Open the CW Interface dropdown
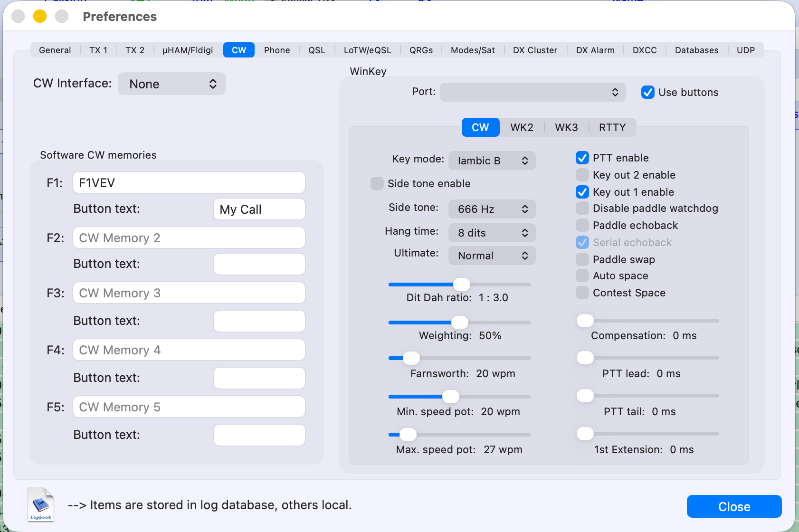This screenshot has height=532, width=799. tap(172, 84)
